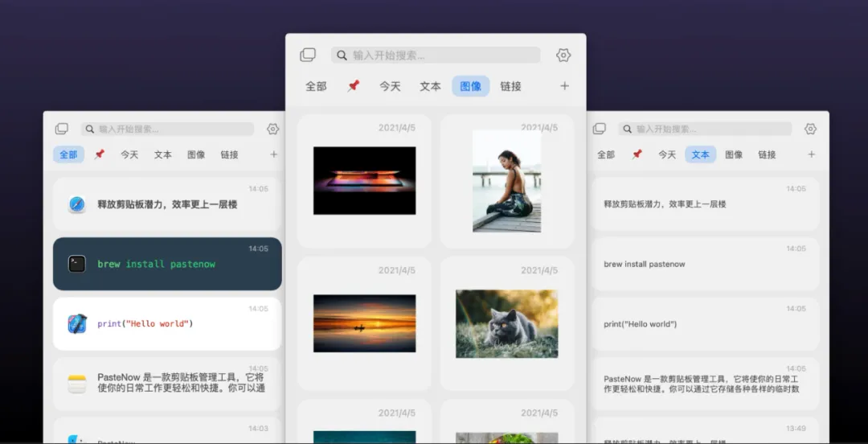The width and height of the screenshot is (868, 444).
Task: Select the pinned pushpin tab in the center window
Action: tap(353, 86)
